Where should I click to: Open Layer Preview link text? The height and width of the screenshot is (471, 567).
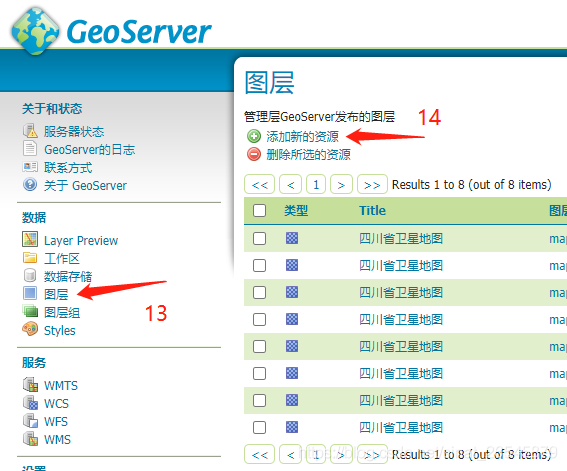[x=81, y=241]
